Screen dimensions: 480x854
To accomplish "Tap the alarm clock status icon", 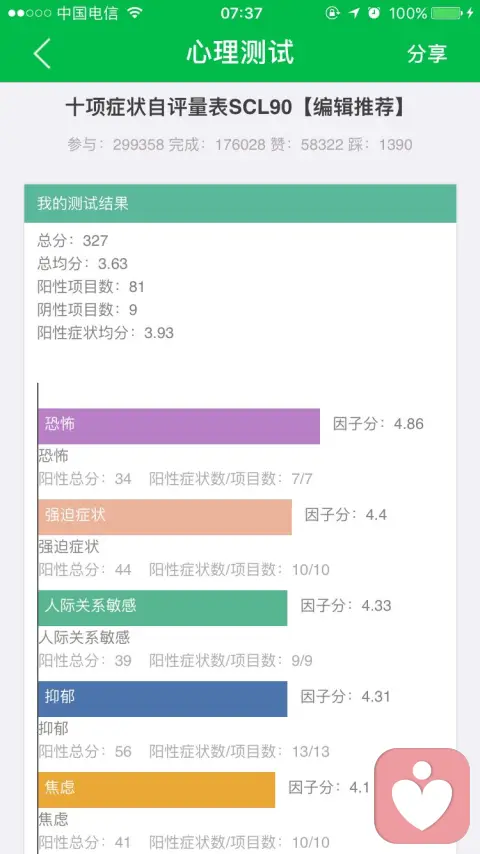I will [x=374, y=13].
